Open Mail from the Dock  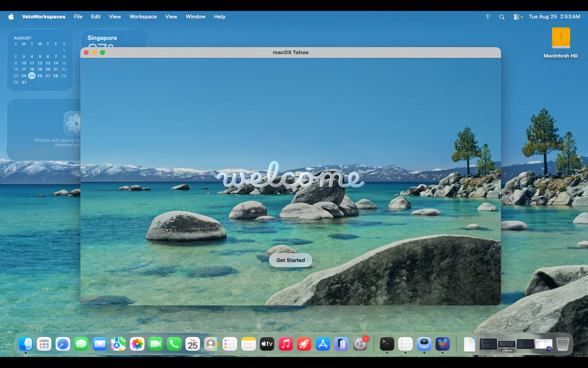coord(100,344)
